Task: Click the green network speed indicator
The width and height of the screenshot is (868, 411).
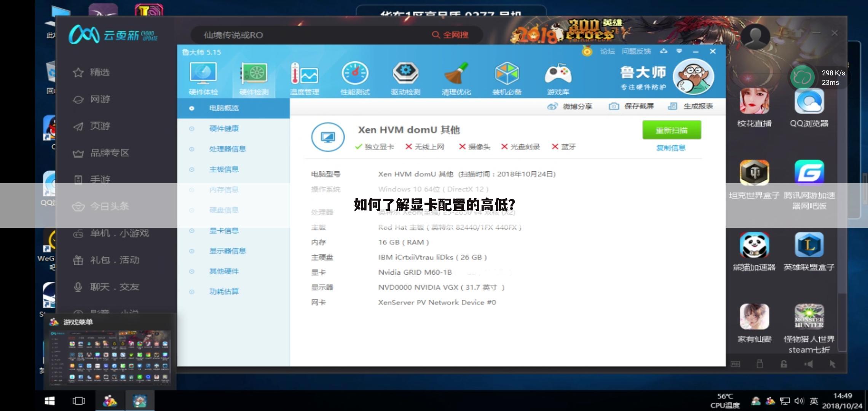Action: click(802, 77)
